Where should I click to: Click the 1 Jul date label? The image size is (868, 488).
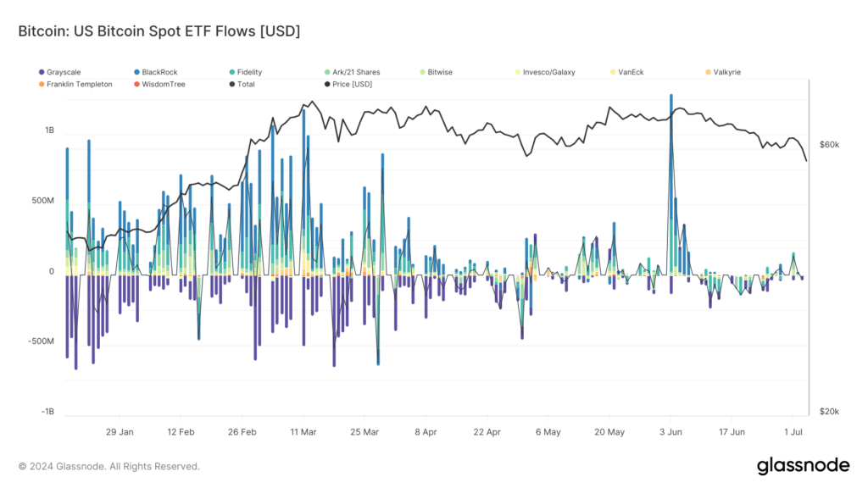(x=793, y=432)
